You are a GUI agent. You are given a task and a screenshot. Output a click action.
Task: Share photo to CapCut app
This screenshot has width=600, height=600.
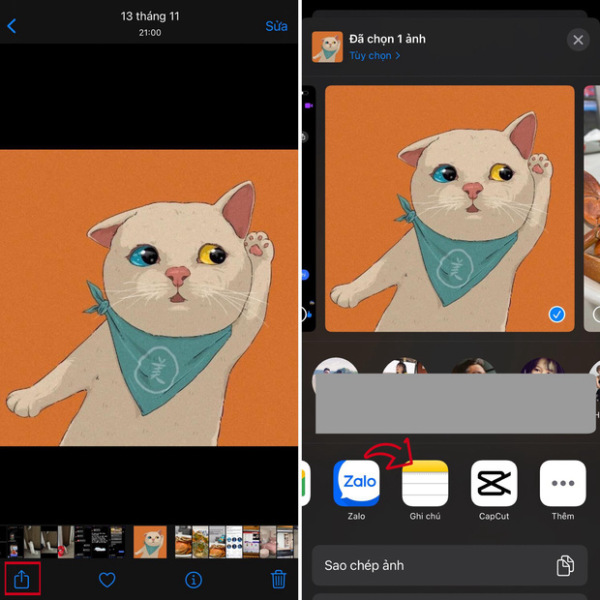pyautogui.click(x=494, y=484)
